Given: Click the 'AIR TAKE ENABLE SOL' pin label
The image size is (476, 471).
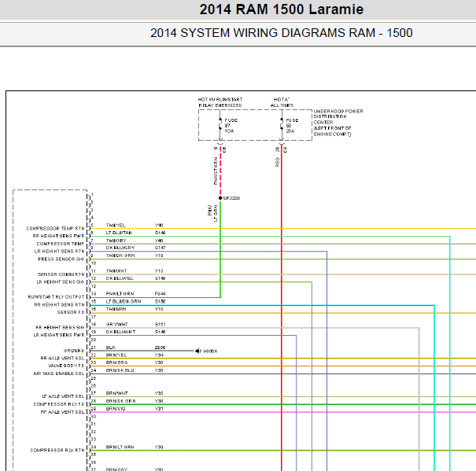Looking at the screenshot, I should coord(59,373).
